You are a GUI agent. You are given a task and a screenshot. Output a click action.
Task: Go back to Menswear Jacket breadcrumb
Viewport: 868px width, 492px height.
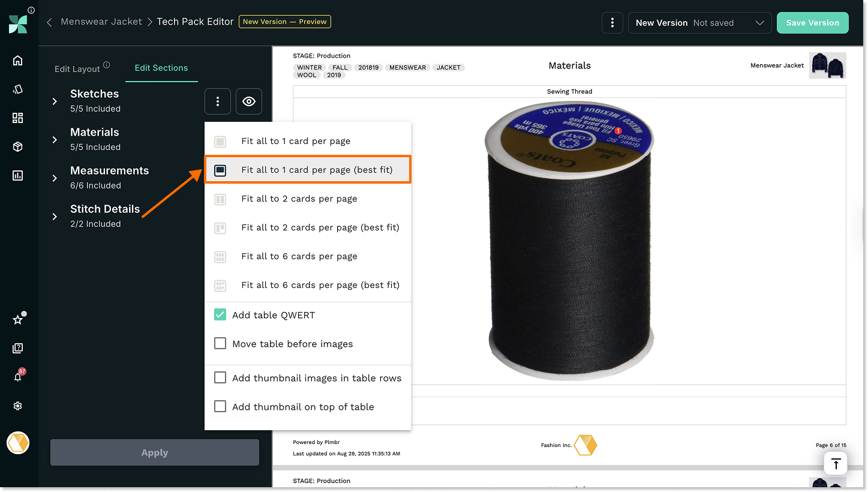(101, 22)
